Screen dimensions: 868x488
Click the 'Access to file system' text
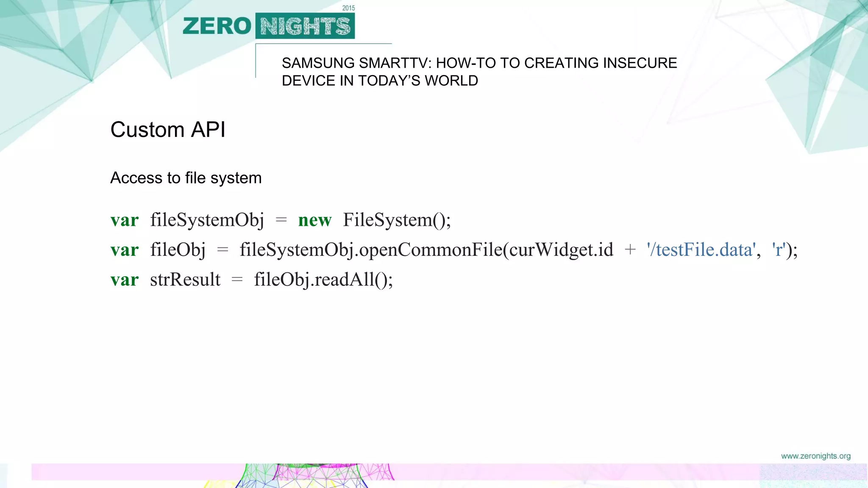(186, 178)
